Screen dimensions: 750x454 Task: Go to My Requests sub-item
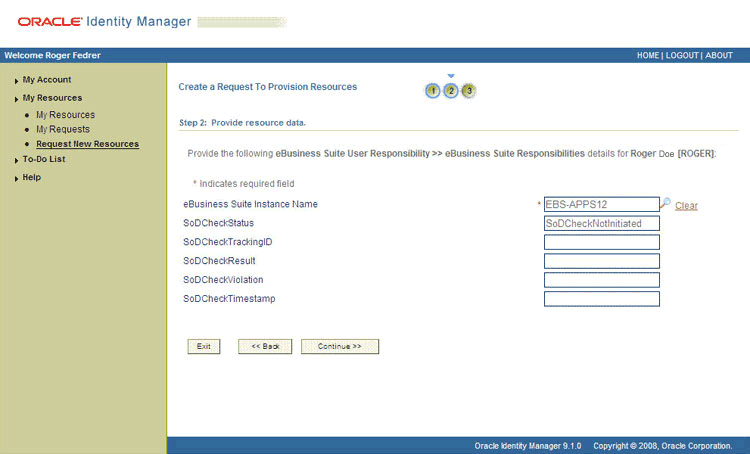pyautogui.click(x=63, y=129)
